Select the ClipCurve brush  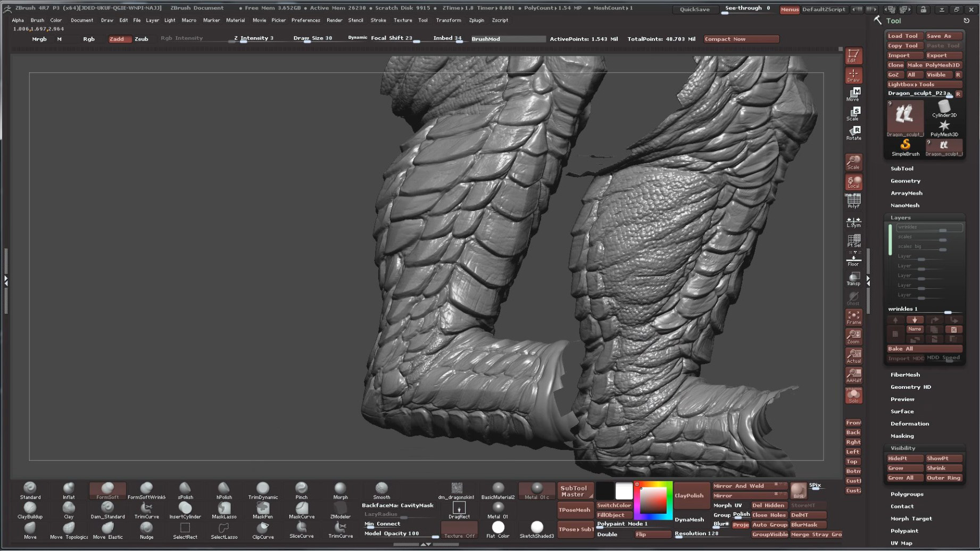coord(263,530)
